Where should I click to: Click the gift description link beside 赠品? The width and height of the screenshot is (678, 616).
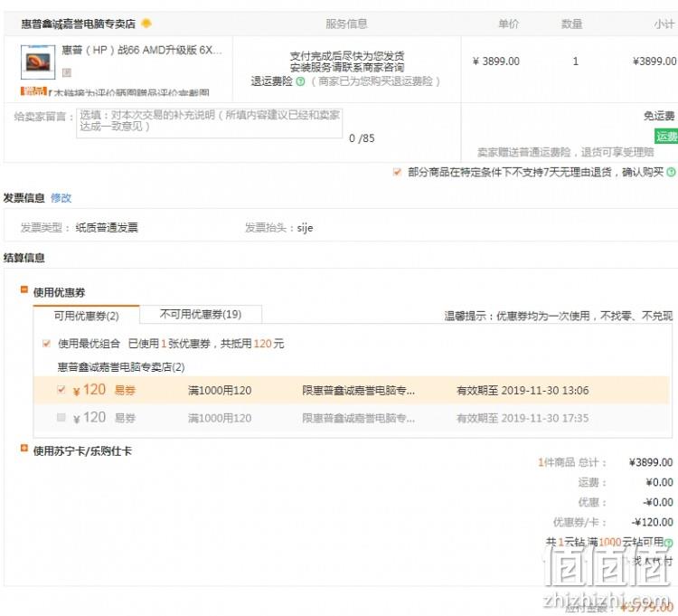coord(129,92)
